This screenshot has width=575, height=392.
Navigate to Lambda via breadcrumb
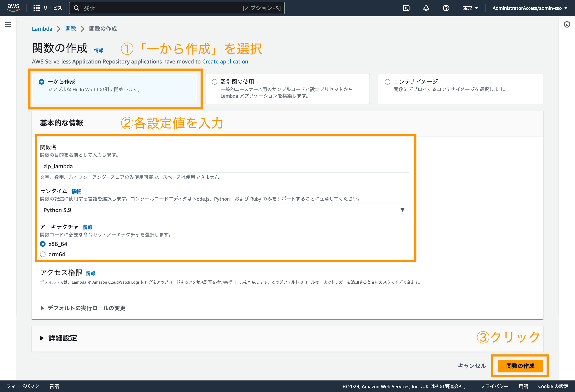(42, 29)
